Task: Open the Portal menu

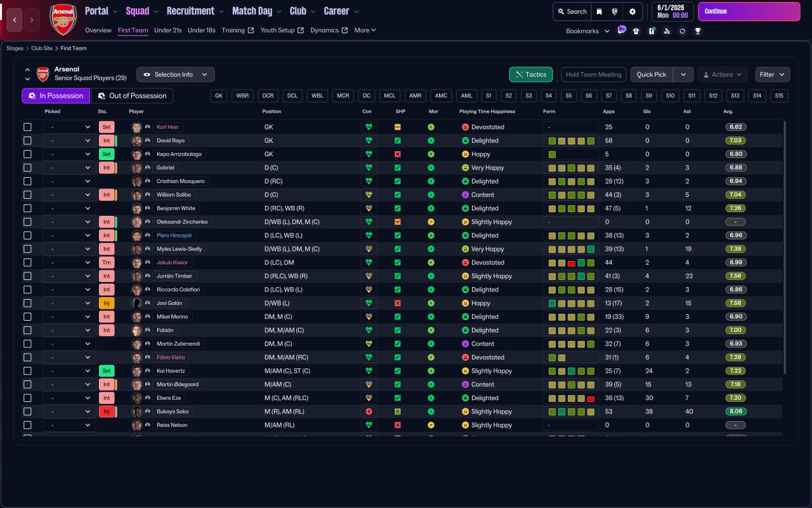Action: pos(101,11)
